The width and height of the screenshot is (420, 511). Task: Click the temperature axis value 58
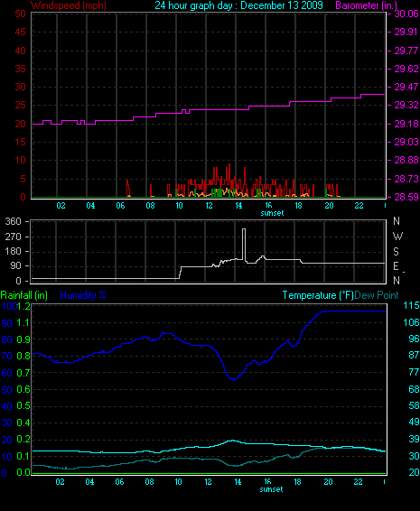pyautogui.click(x=414, y=405)
